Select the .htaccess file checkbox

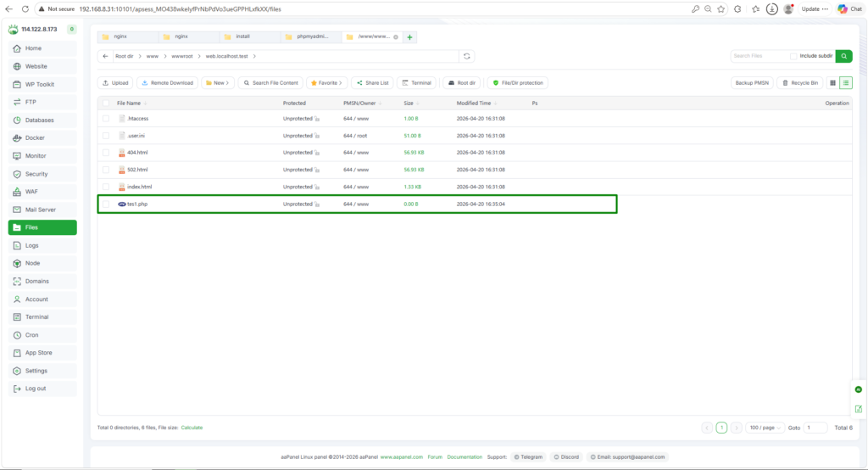[106, 119]
